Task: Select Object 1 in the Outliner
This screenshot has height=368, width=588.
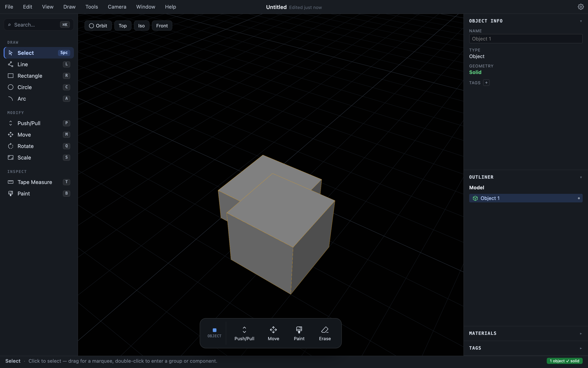Action: tap(526, 198)
